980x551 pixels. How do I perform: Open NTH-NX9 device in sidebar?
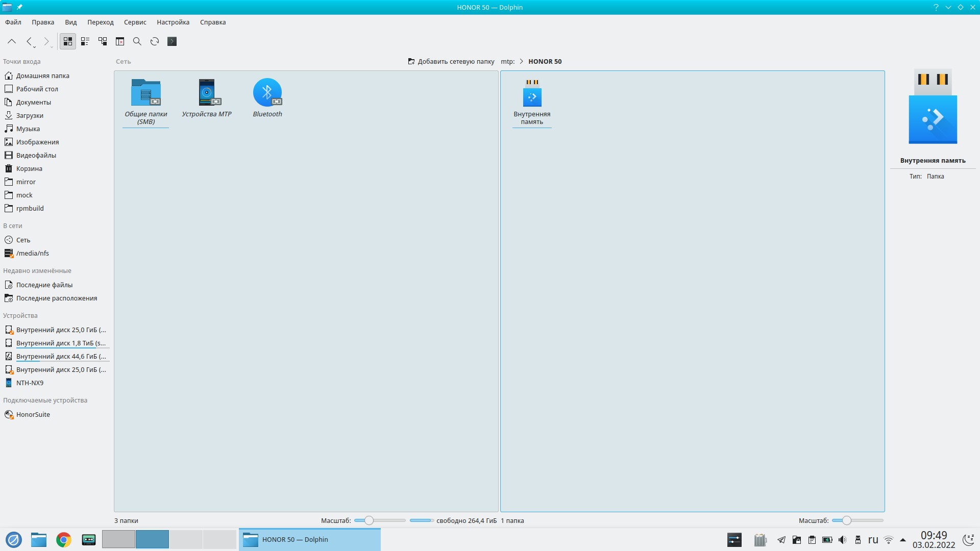click(30, 383)
